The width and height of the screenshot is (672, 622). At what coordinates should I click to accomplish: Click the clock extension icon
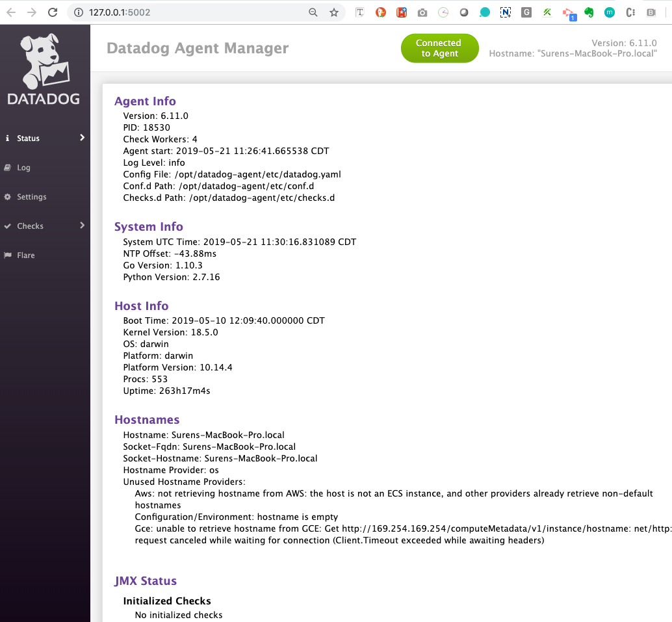pos(443,12)
